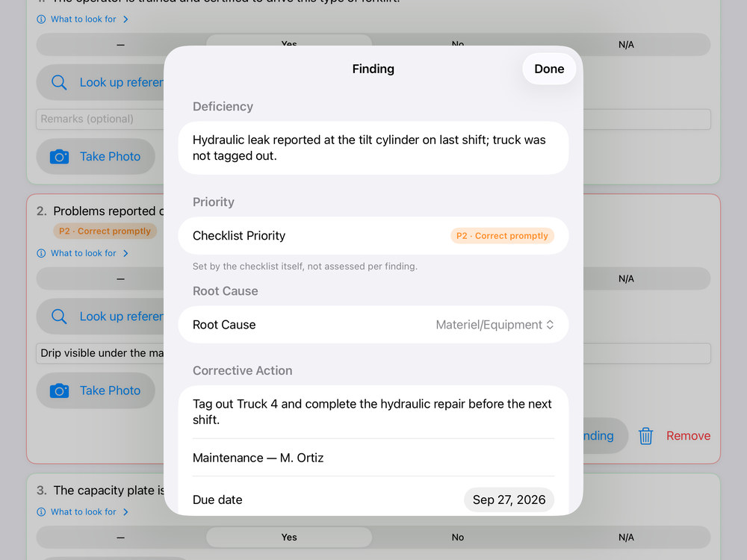Viewport: 747px width, 560px height.
Task: Open What to look for in item 1
Action: click(83, 19)
